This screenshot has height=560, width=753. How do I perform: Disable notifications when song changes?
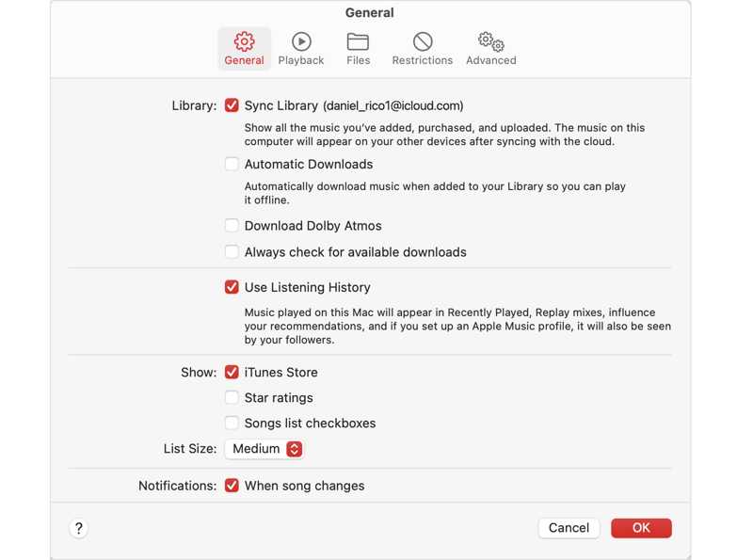231,485
